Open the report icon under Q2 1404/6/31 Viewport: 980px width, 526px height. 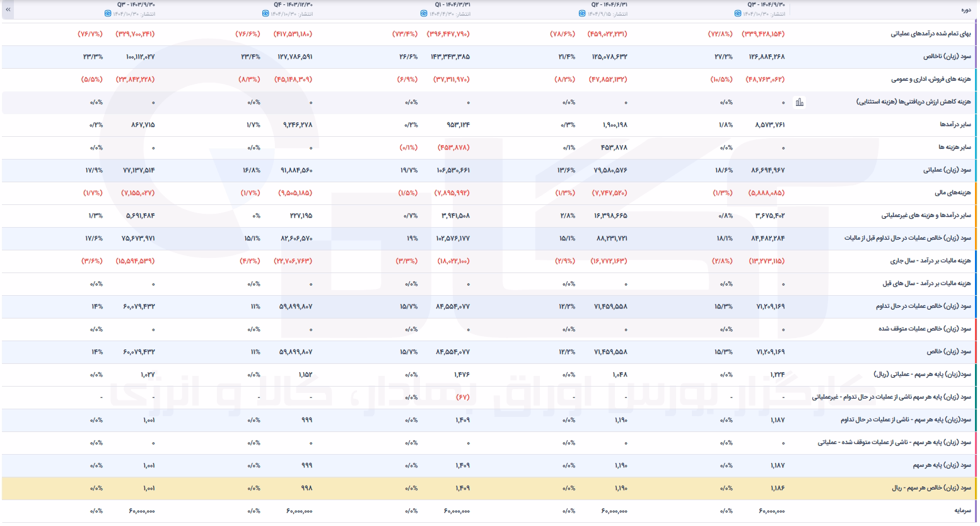coord(581,13)
